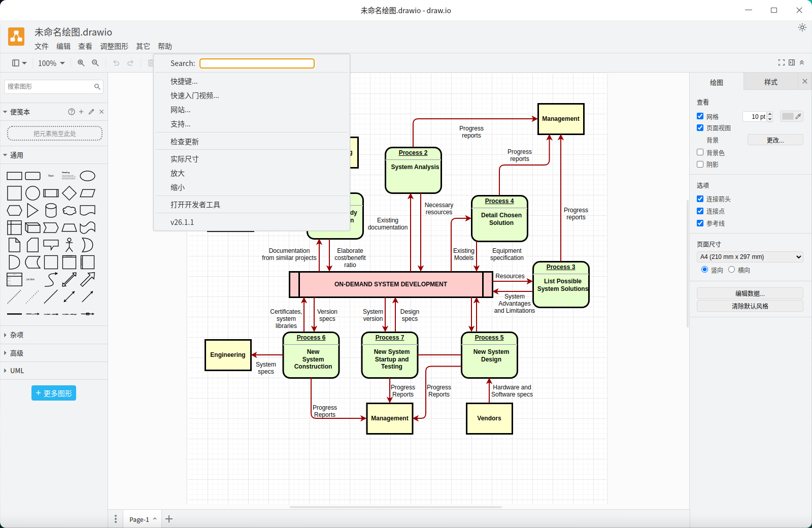Click the undo arrow icon
Image resolution: width=812 pixels, height=528 pixels.
[x=116, y=63]
